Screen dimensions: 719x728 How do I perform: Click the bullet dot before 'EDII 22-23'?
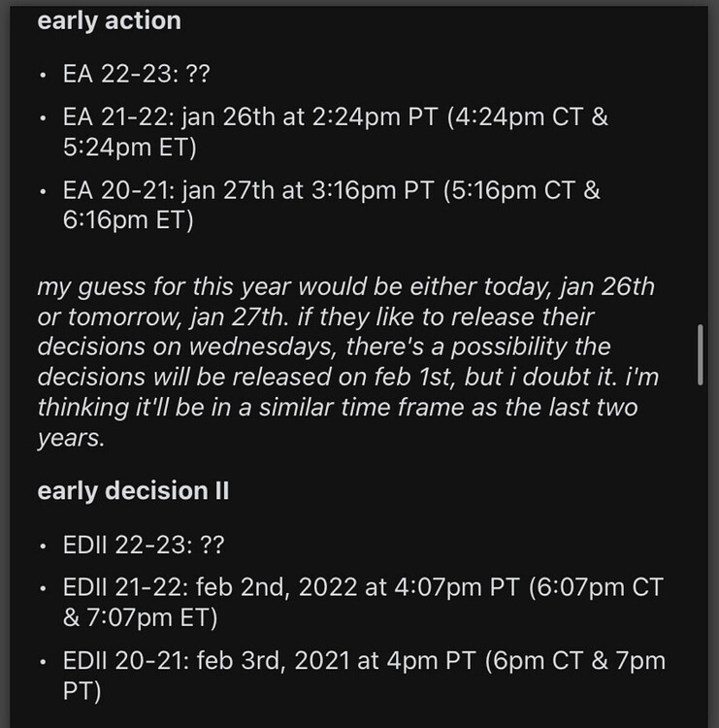43,546
